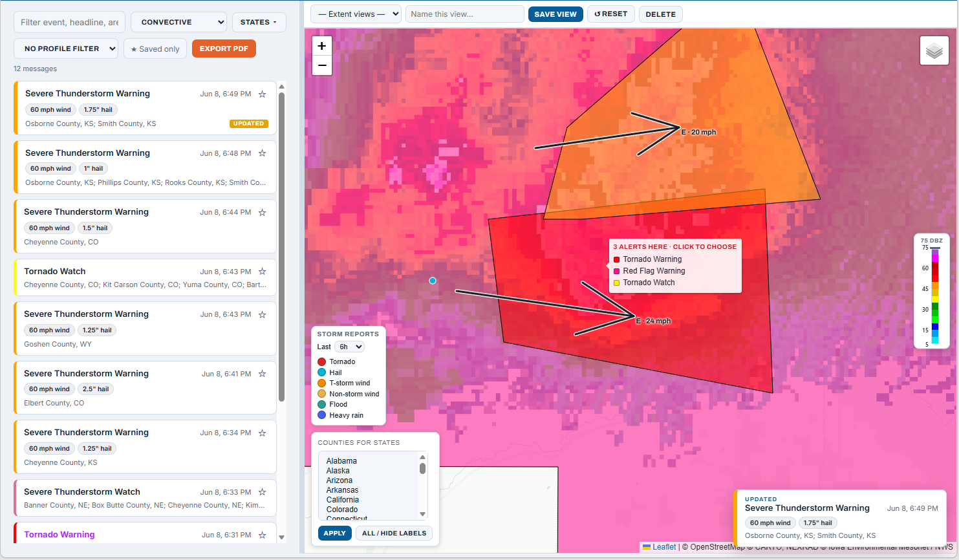The height and width of the screenshot is (560, 959).
Task: Open the updated warning popup card on the map
Action: [840, 517]
